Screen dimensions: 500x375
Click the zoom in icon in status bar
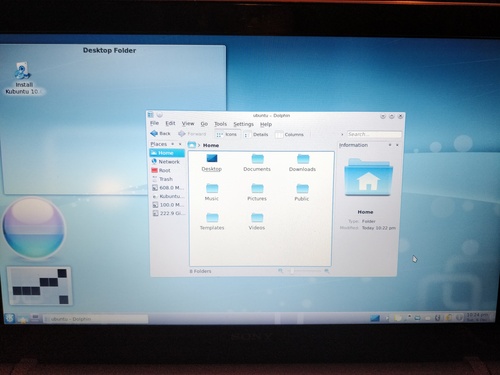327,271
